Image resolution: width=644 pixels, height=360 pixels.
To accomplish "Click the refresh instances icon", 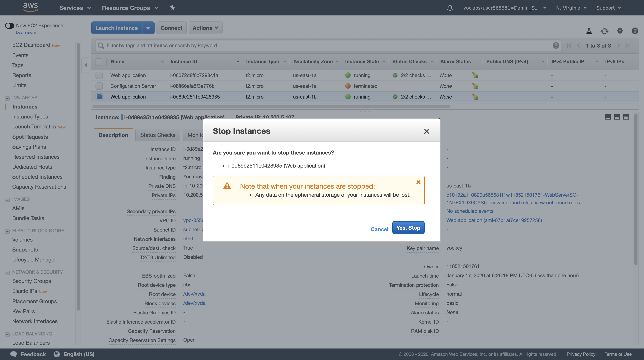I will (604, 31).
